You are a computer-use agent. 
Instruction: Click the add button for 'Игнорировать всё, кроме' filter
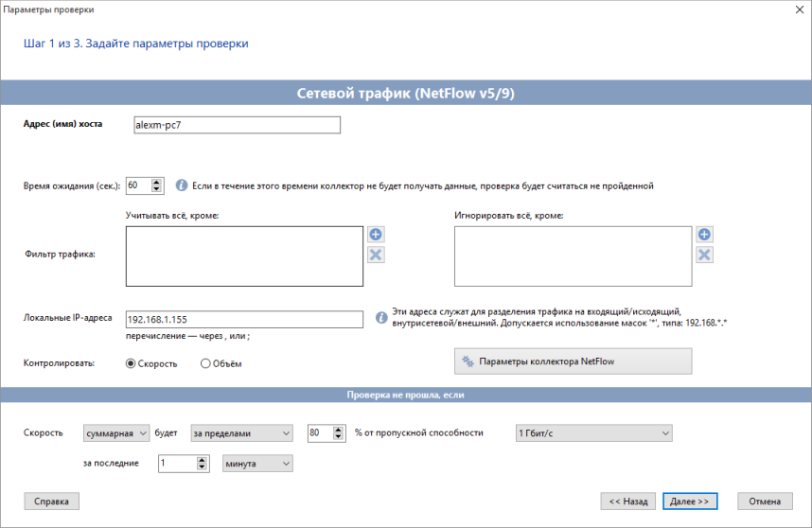pyautogui.click(x=704, y=235)
